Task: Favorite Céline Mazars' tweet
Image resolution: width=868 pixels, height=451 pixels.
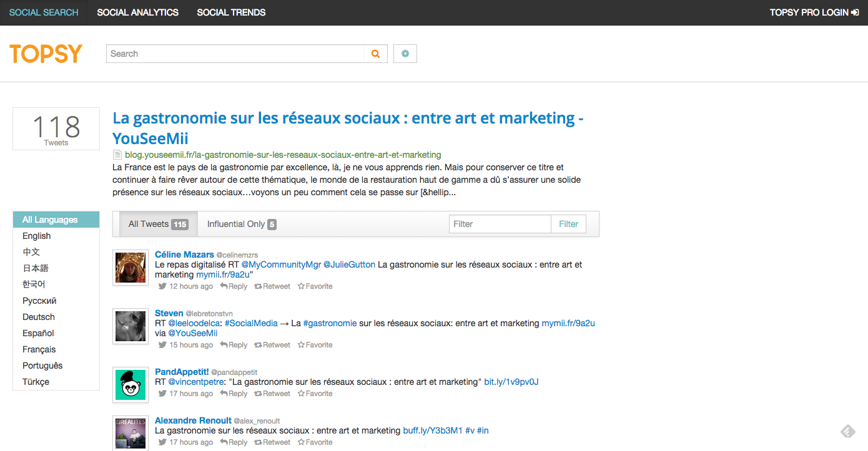Action: click(x=315, y=286)
